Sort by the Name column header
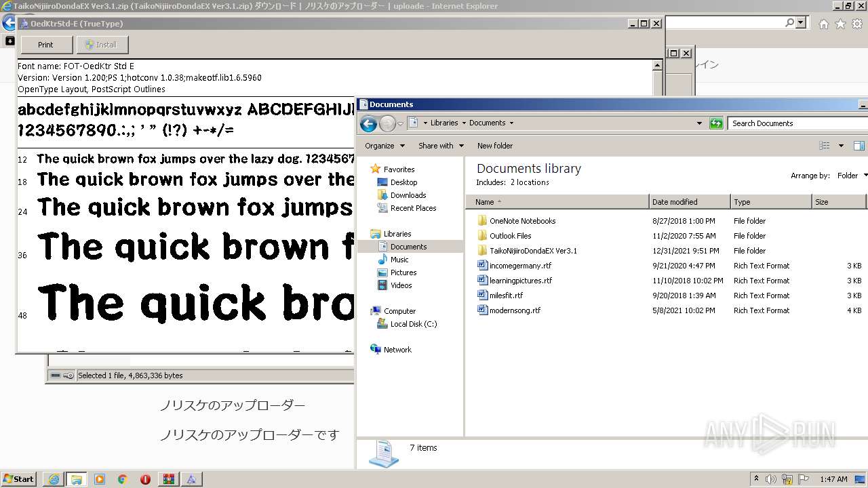 coord(557,202)
